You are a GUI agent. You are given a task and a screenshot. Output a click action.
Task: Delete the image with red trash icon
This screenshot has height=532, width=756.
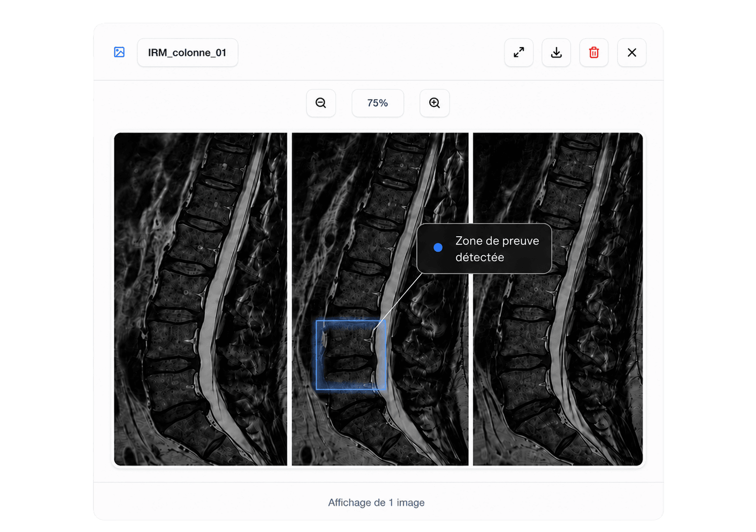(594, 53)
